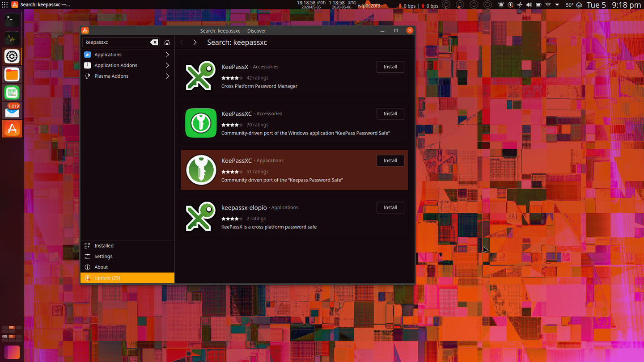
Task: Click the update notifier tray icon
Action: [x=510, y=5]
